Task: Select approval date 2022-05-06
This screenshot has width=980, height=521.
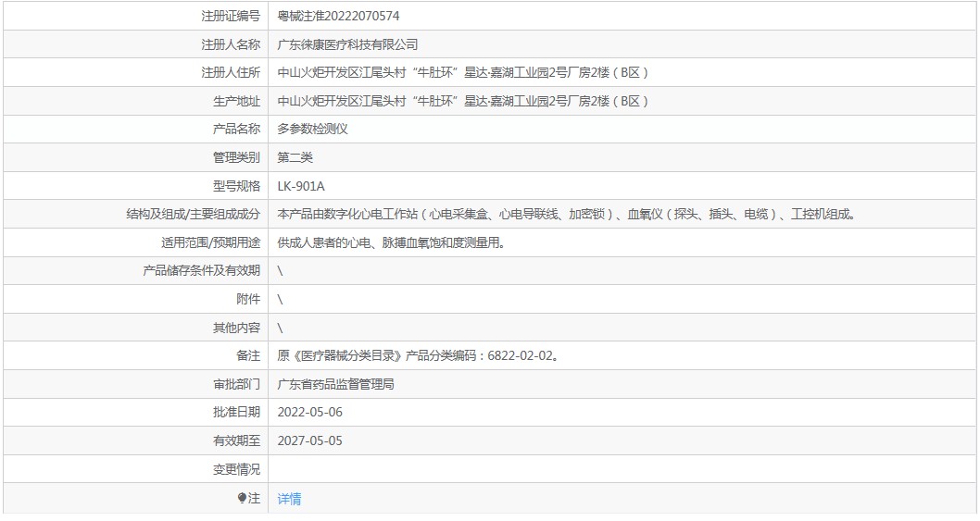Action: (x=310, y=413)
